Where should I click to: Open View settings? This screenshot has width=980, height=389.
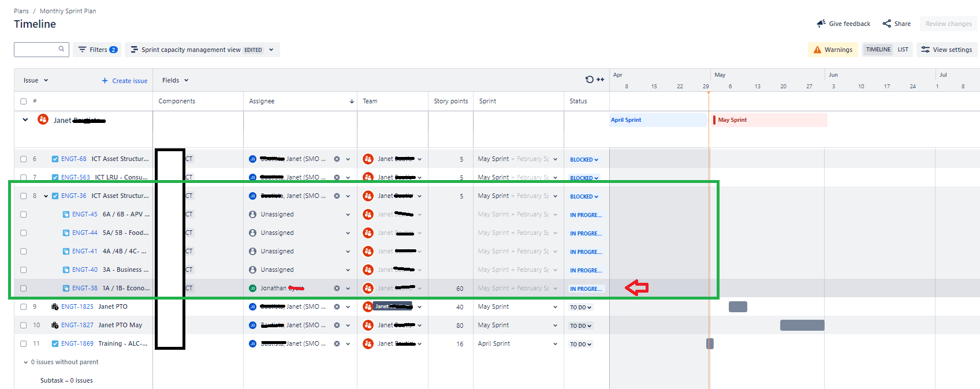pyautogui.click(x=947, y=50)
